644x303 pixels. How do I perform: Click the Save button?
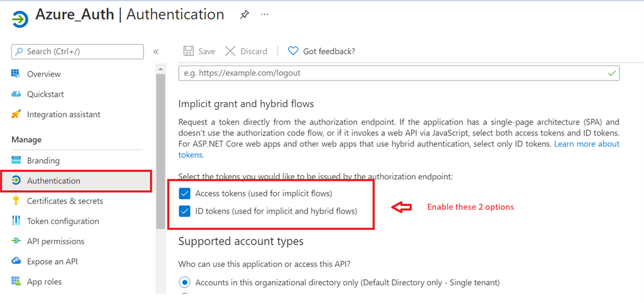pos(199,52)
